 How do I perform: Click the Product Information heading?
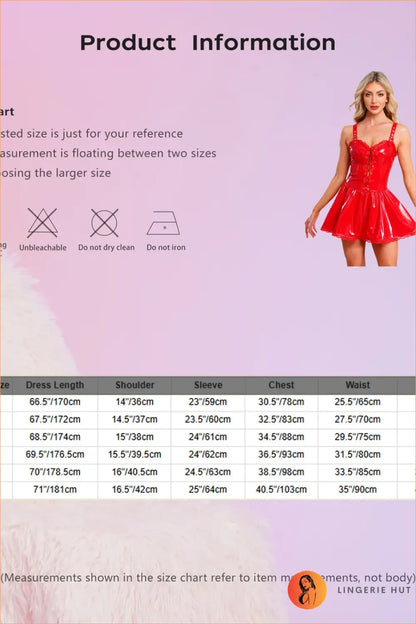(208, 43)
